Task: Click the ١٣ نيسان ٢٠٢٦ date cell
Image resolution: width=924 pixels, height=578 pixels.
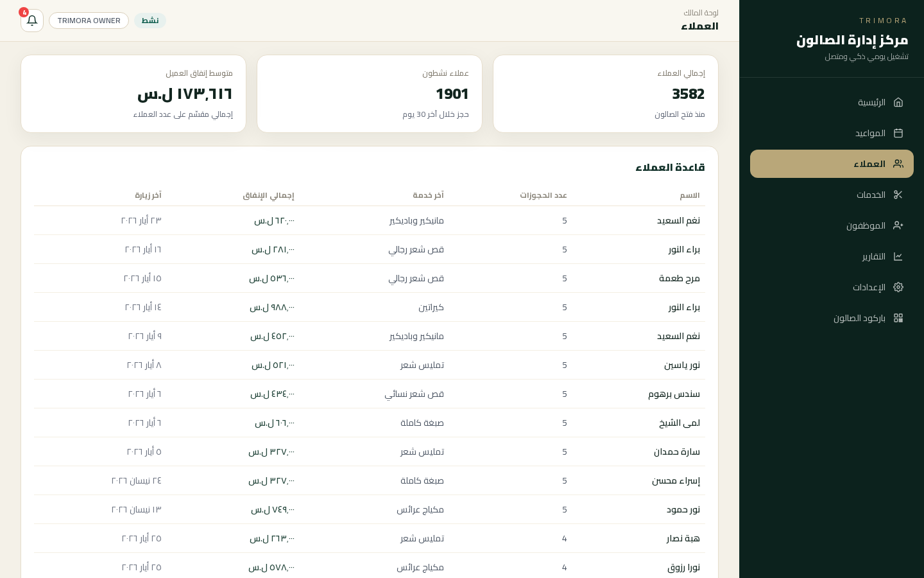Action: [137, 509]
